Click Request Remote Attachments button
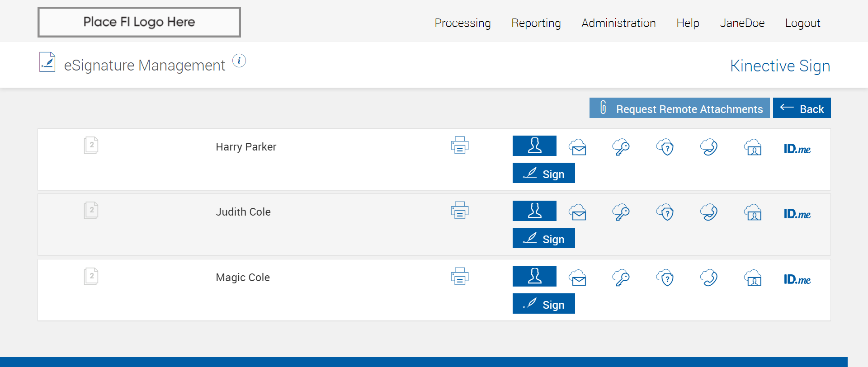 click(679, 108)
